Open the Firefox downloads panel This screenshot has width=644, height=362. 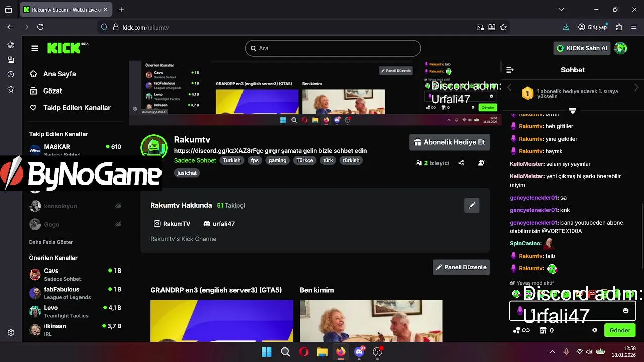(566, 27)
